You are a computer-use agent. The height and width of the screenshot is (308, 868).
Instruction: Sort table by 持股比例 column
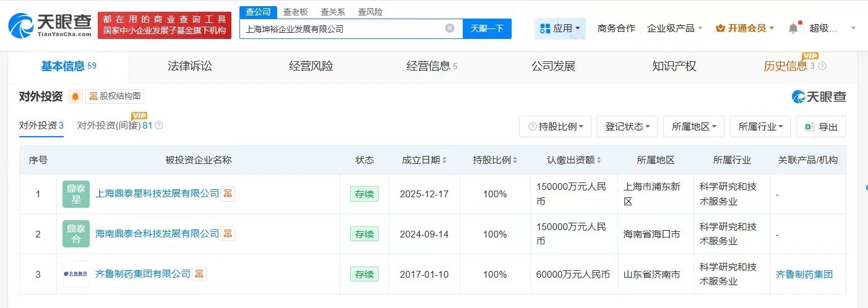tap(495, 160)
